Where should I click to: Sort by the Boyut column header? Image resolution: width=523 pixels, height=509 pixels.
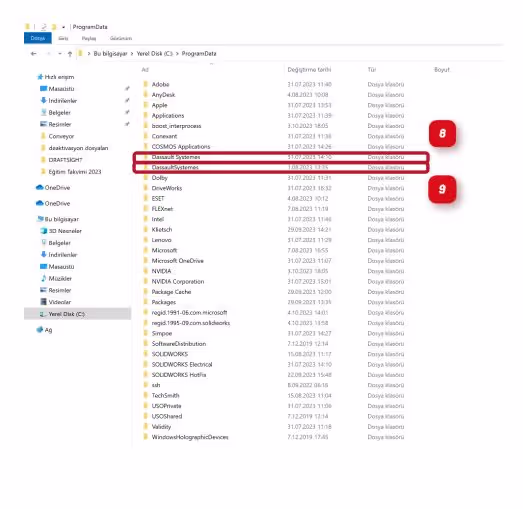pyautogui.click(x=442, y=69)
